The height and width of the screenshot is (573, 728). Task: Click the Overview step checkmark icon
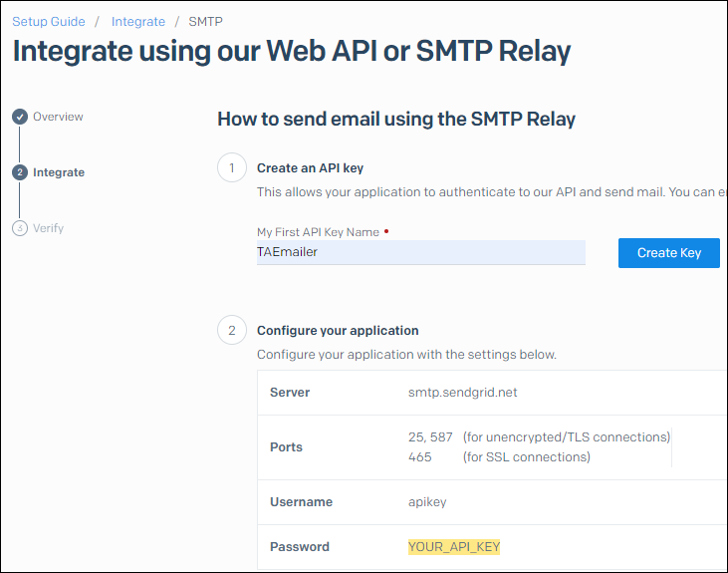point(20,117)
